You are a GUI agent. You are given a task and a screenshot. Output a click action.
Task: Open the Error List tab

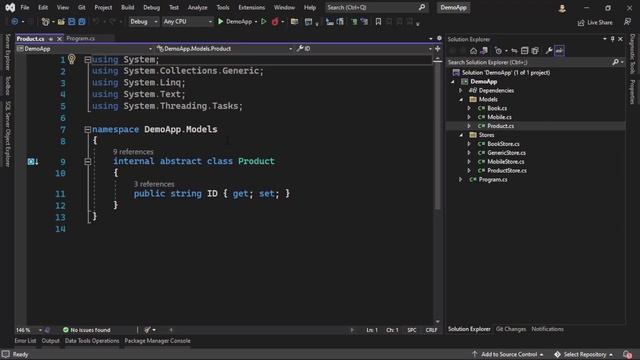(x=25, y=341)
